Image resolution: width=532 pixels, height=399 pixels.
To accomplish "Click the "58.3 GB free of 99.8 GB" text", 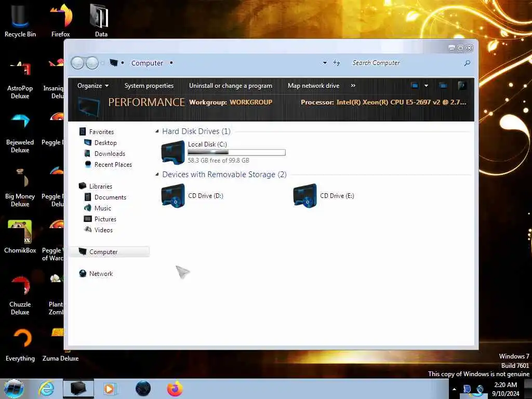I will pyautogui.click(x=219, y=161).
